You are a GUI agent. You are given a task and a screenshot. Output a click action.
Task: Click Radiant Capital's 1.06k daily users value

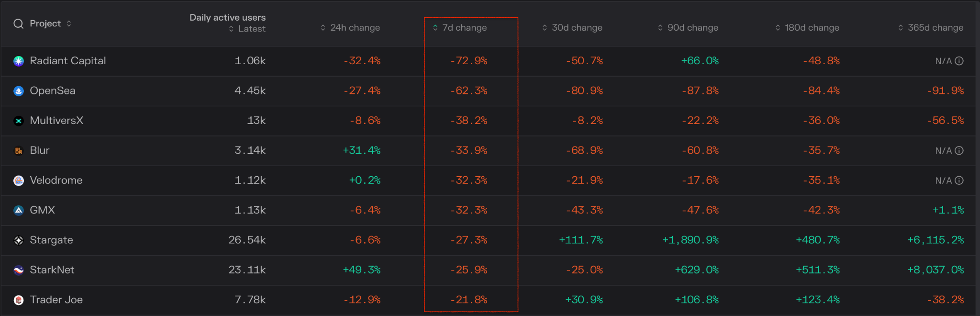click(250, 61)
